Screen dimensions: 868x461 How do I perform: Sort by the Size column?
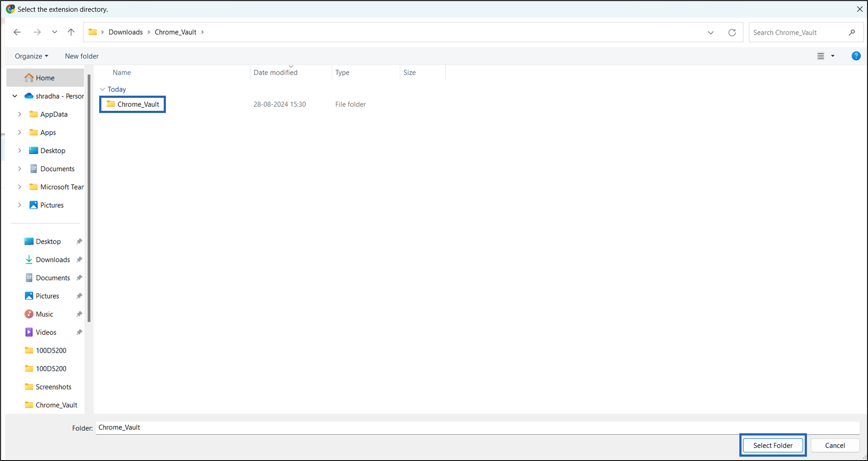409,72
